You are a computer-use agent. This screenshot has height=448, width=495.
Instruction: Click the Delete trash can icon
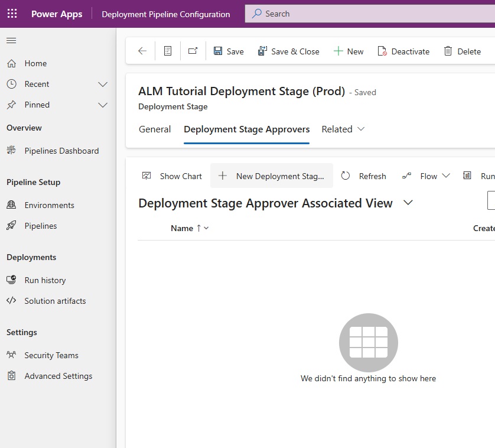pyautogui.click(x=448, y=51)
